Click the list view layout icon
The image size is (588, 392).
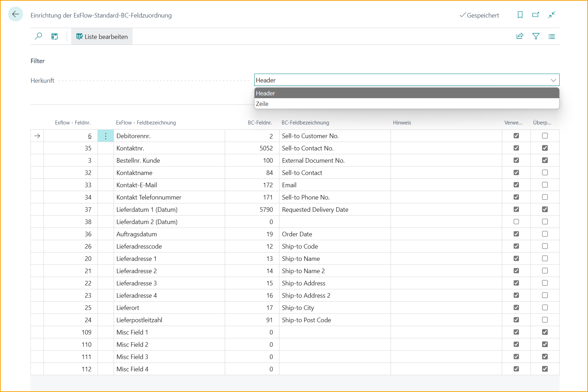(x=552, y=36)
